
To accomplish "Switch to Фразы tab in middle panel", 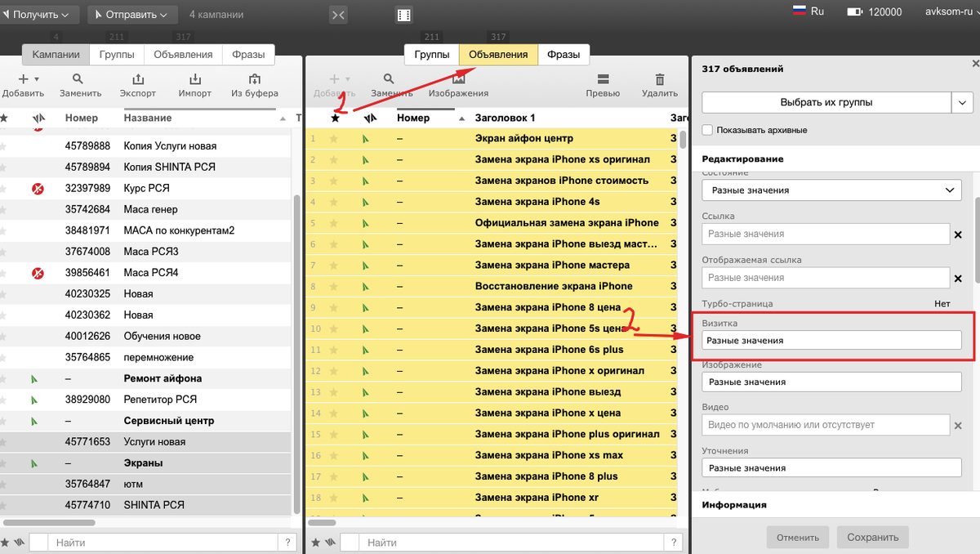I will (563, 55).
